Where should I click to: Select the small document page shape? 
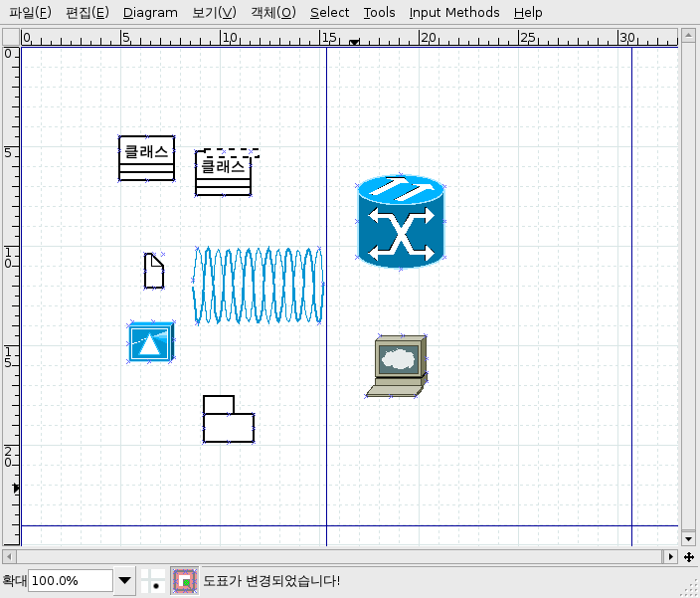pos(154,271)
